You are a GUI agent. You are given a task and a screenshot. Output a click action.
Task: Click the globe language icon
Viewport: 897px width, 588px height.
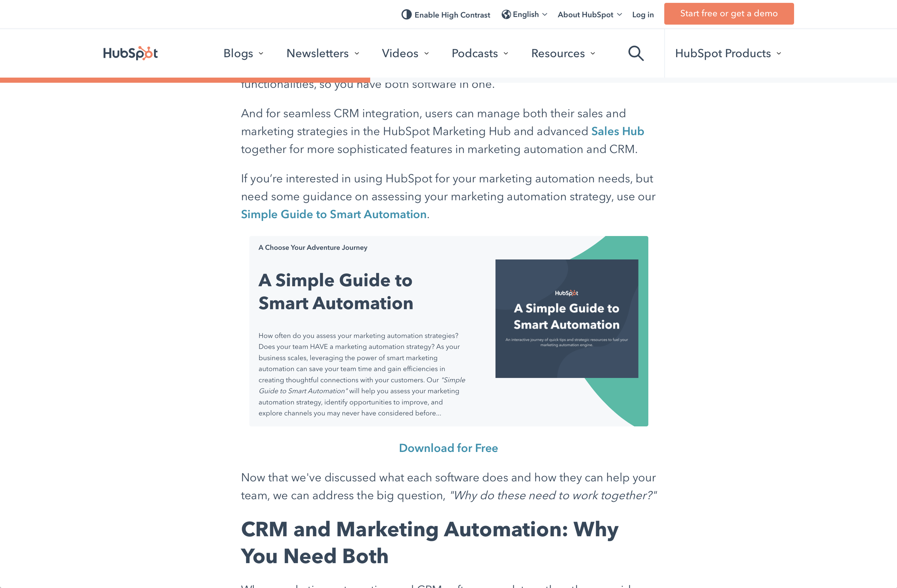pos(506,14)
